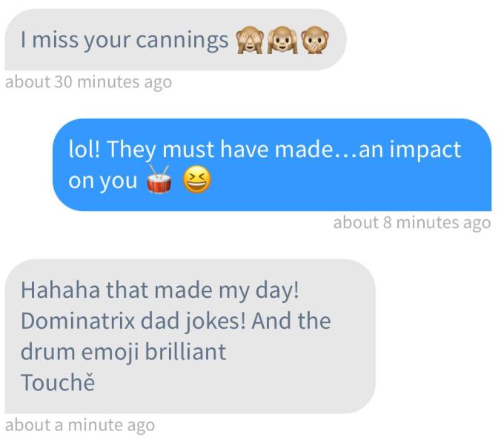Click the "And the" text in gray bubble

[x=291, y=321]
